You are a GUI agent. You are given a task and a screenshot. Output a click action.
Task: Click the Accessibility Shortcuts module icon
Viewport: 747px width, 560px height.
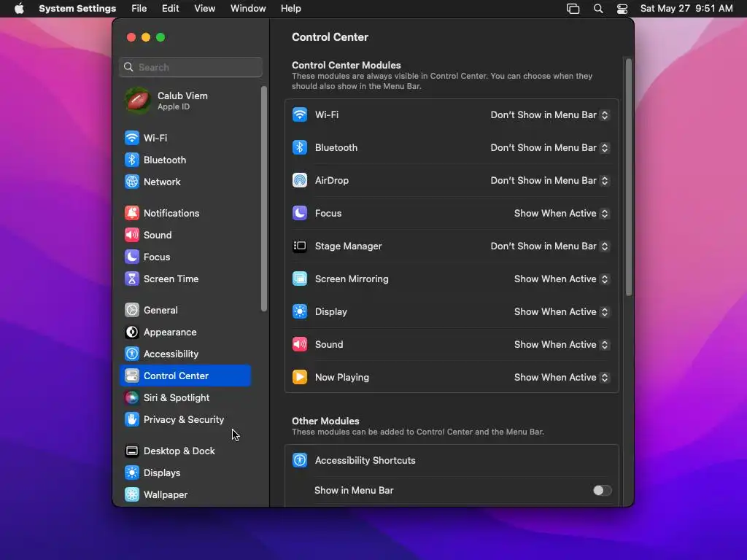tap(300, 461)
